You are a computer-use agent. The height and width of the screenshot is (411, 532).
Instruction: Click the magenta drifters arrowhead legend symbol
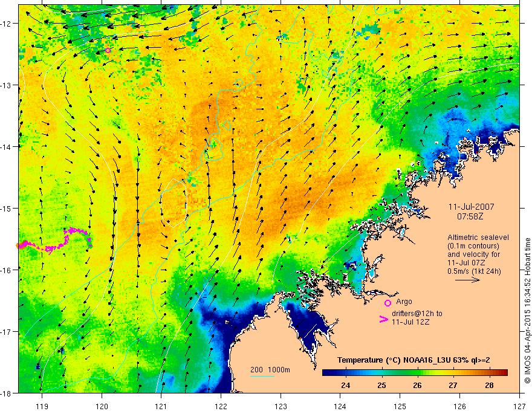point(383,319)
